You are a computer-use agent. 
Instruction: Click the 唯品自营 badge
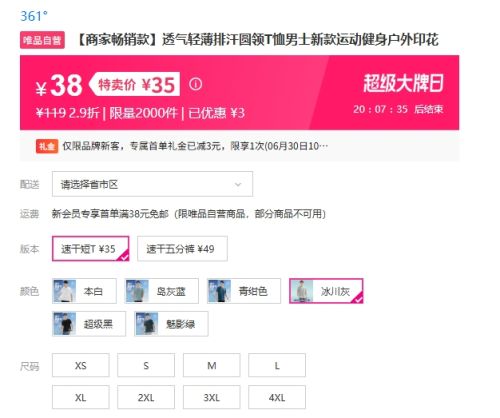42,40
